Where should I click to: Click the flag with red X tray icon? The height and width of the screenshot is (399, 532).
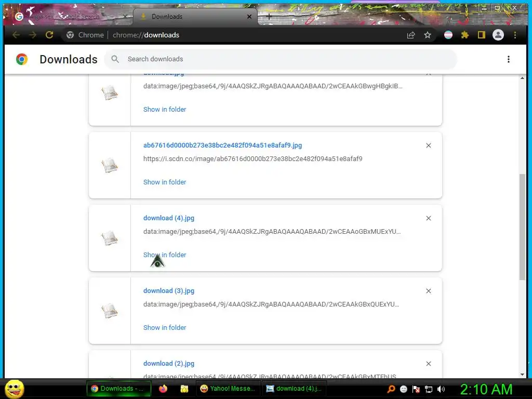416,389
